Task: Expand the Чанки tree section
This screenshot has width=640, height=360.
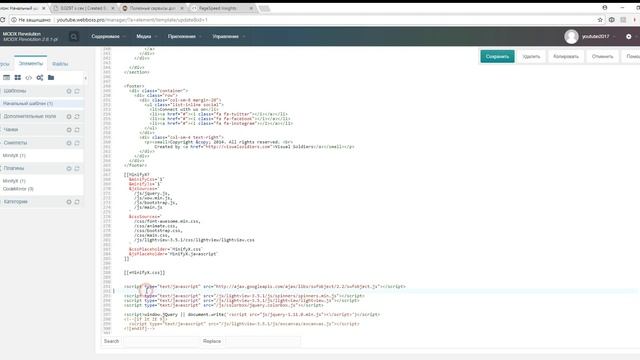Action: point(11,130)
